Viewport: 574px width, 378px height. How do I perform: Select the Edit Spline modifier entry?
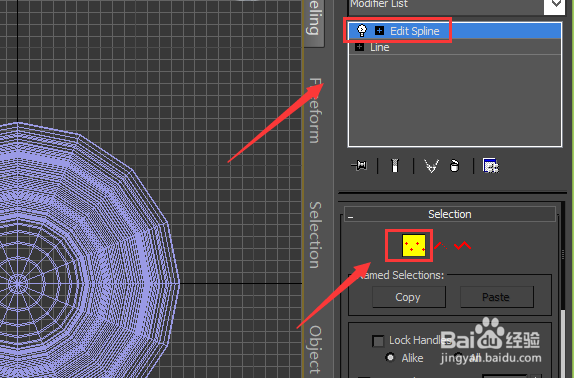[455, 31]
